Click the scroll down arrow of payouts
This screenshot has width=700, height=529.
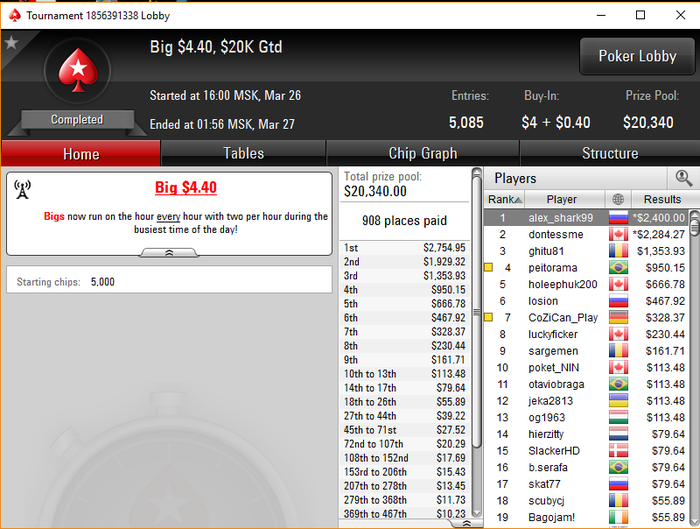point(477,513)
